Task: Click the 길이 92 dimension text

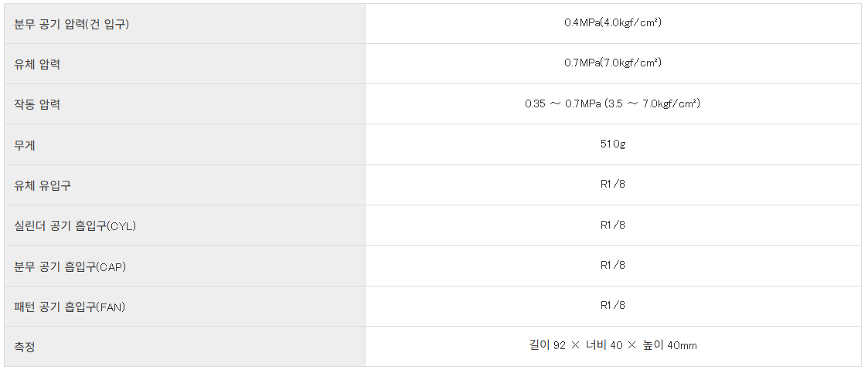Action: (x=546, y=345)
